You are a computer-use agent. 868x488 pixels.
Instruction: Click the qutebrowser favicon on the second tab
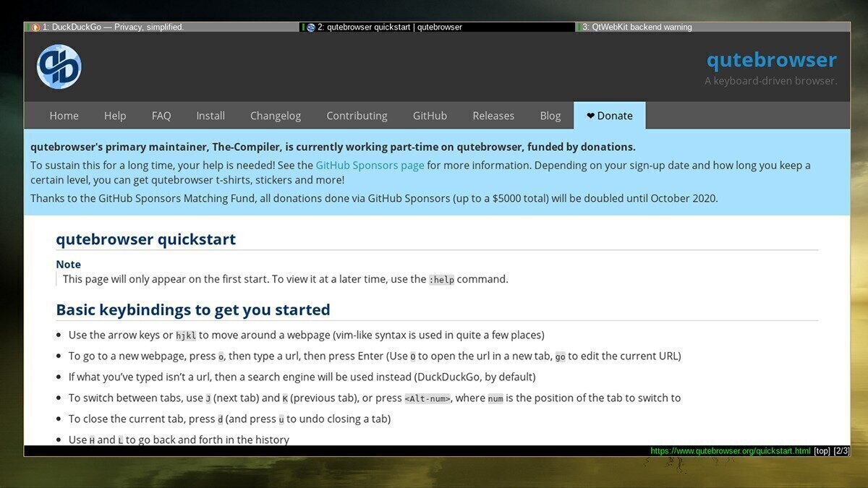[311, 27]
